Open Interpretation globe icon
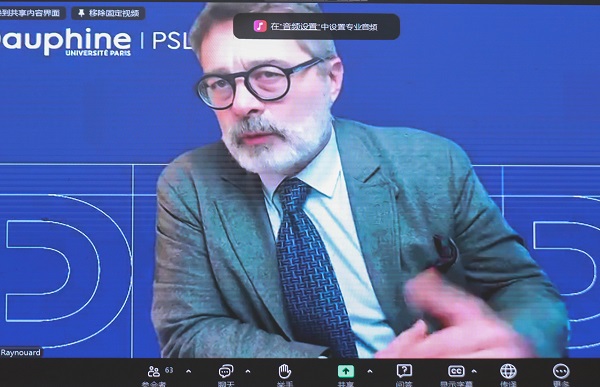Viewport: 600px width, 387px height. pyautogui.click(x=508, y=371)
